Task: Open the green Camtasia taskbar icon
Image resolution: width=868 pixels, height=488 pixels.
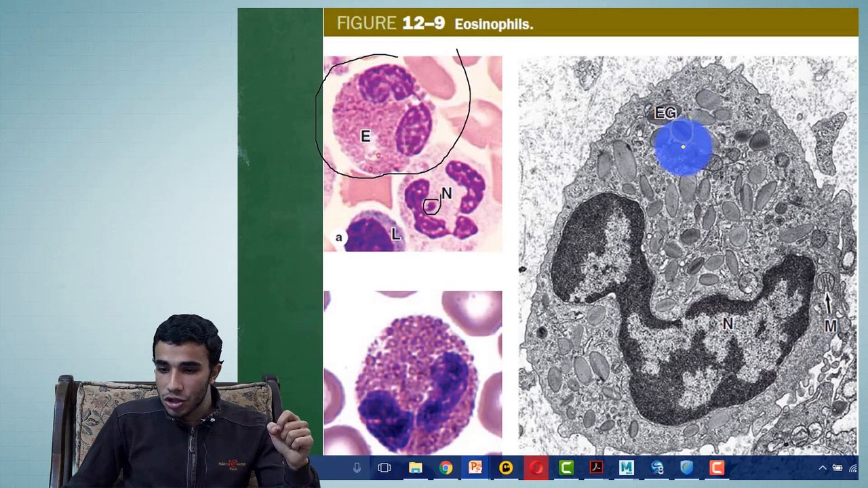Action: tap(566, 468)
